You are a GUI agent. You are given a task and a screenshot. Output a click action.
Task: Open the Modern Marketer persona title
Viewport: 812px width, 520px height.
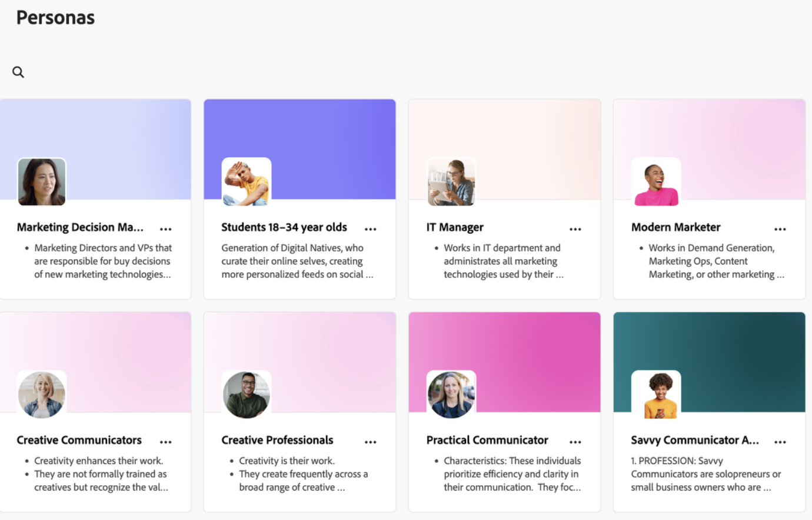[675, 227]
